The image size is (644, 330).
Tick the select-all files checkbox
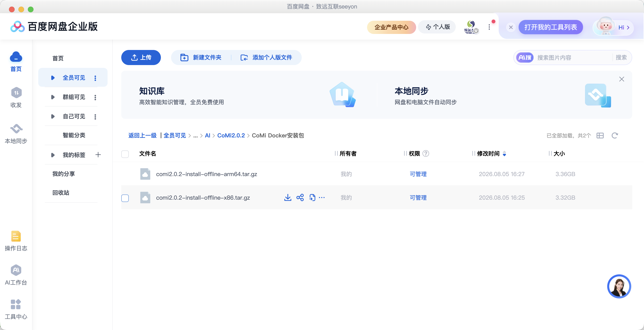pyautogui.click(x=125, y=154)
